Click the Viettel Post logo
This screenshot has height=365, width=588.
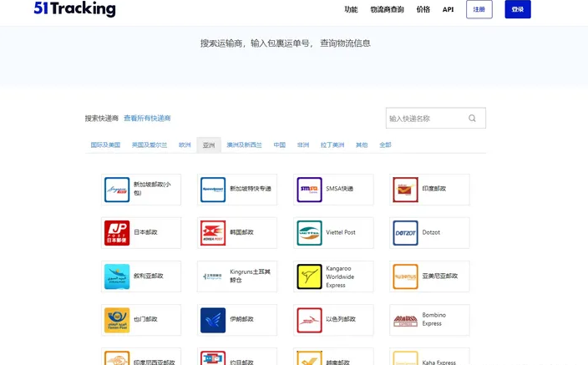309,233
